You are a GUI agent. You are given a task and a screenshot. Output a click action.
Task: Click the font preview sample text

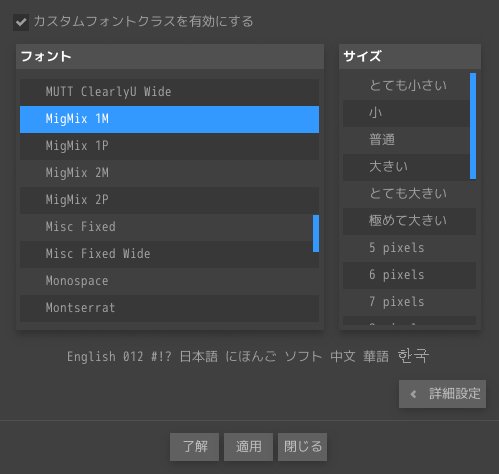tap(248, 357)
